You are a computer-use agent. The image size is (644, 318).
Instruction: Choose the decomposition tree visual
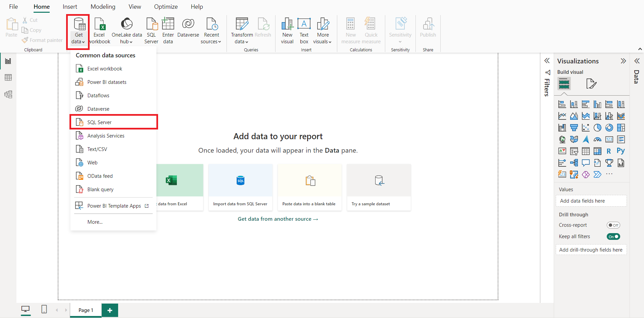coord(574,163)
